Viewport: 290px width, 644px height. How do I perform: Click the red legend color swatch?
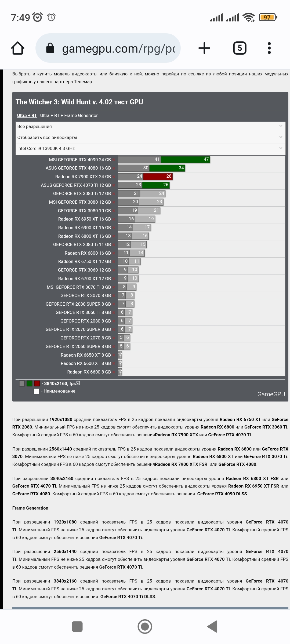point(37,383)
